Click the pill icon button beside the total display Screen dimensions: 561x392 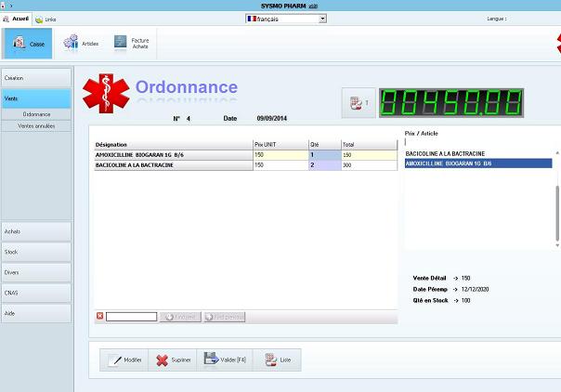click(359, 104)
